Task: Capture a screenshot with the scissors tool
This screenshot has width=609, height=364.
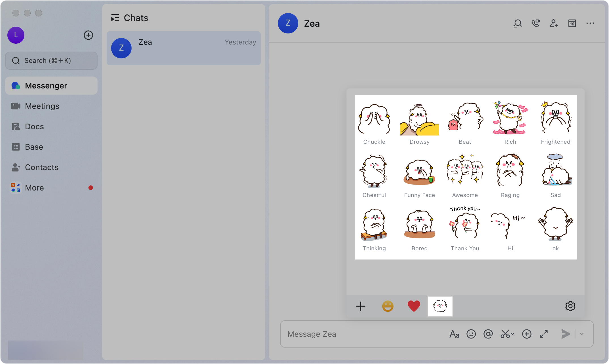Action: point(505,334)
